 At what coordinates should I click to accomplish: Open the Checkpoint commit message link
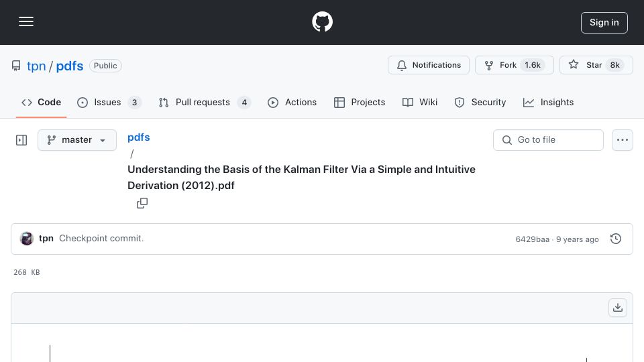click(101, 239)
